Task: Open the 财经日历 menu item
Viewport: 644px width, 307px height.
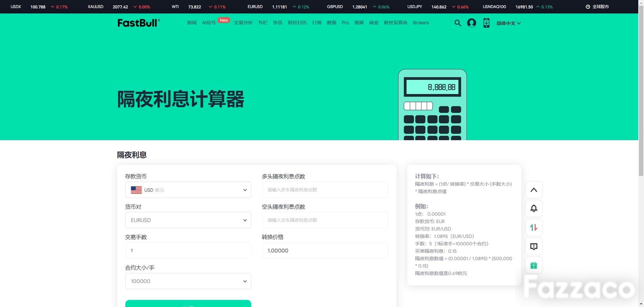Action: [x=297, y=23]
